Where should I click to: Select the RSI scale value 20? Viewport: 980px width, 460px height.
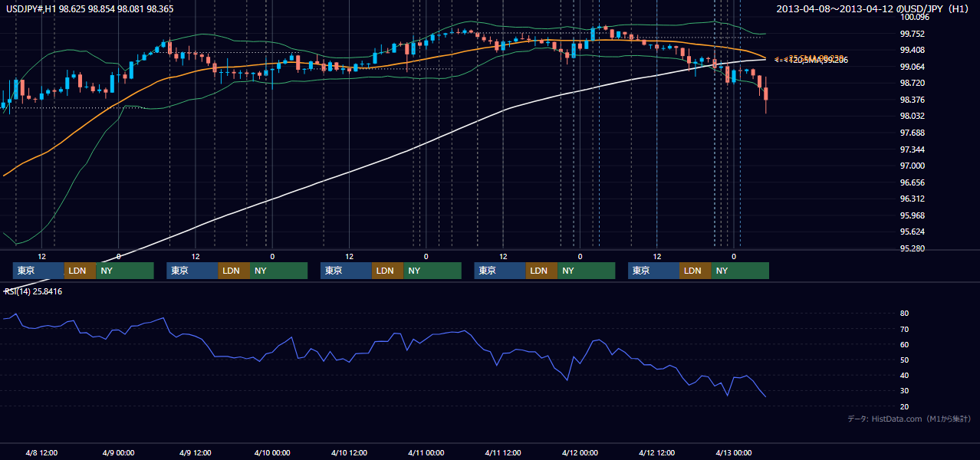click(905, 406)
